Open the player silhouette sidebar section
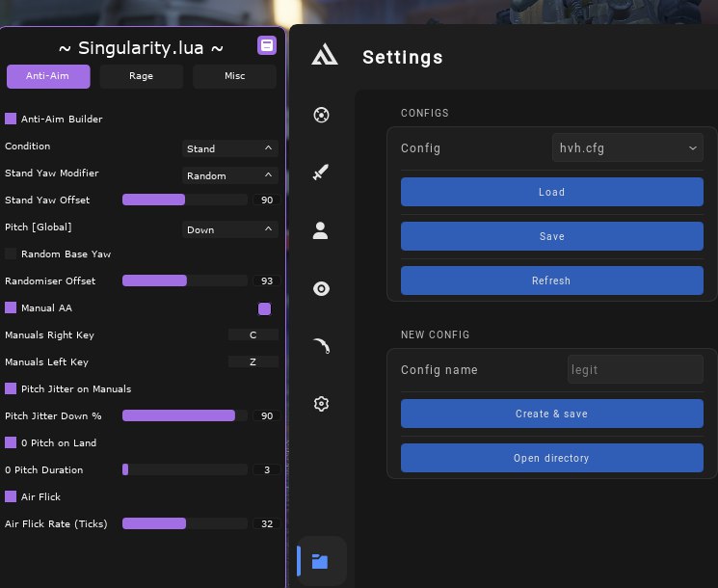This screenshot has height=588, width=718. click(x=321, y=230)
